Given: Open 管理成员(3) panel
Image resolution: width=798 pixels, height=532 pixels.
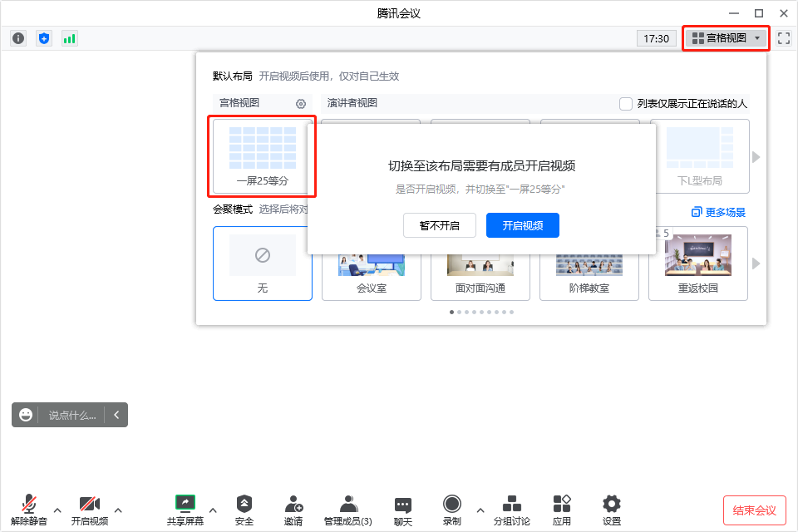Looking at the screenshot, I should (348, 510).
